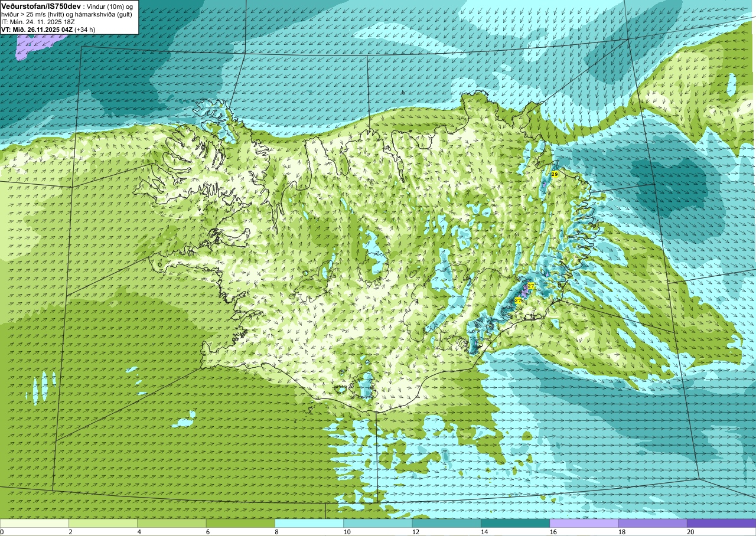This screenshot has width=756, height=536.
Task: Click the legend tick label "12"
Action: [x=416, y=532]
